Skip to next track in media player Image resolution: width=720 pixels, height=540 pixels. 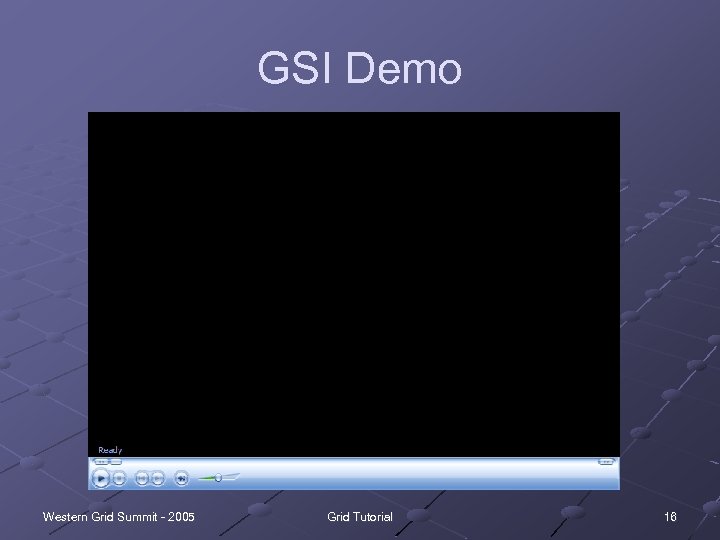pos(158,478)
